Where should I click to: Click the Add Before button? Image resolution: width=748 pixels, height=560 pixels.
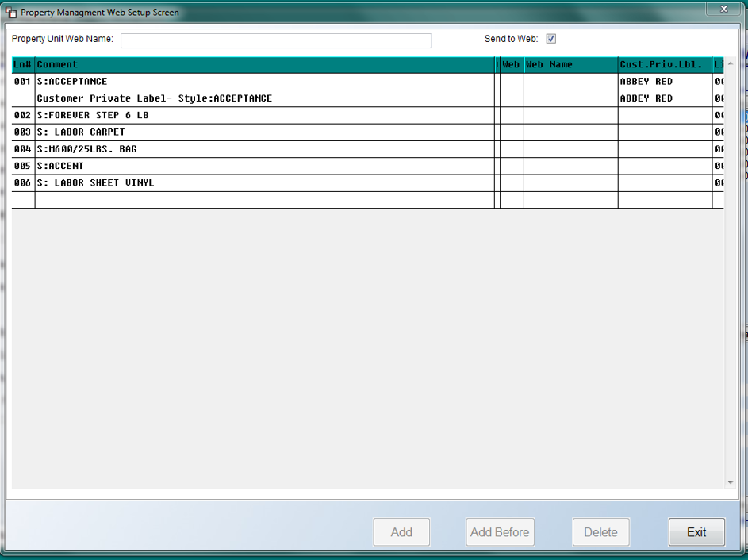500,532
